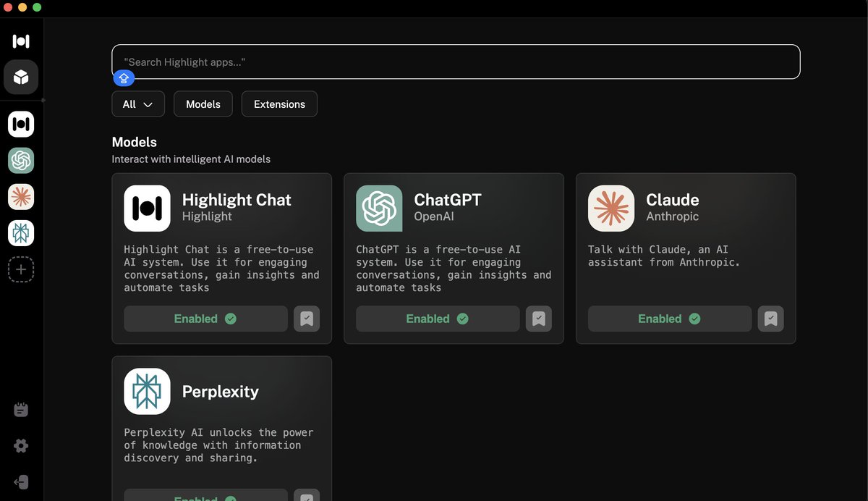
Task: Add a new app with the dashed plus
Action: click(x=21, y=269)
